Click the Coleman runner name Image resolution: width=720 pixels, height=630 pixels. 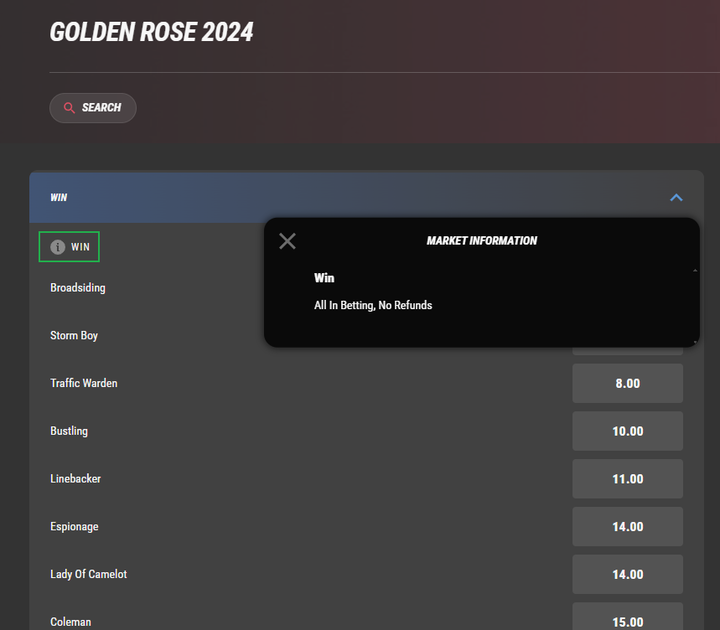(71, 622)
